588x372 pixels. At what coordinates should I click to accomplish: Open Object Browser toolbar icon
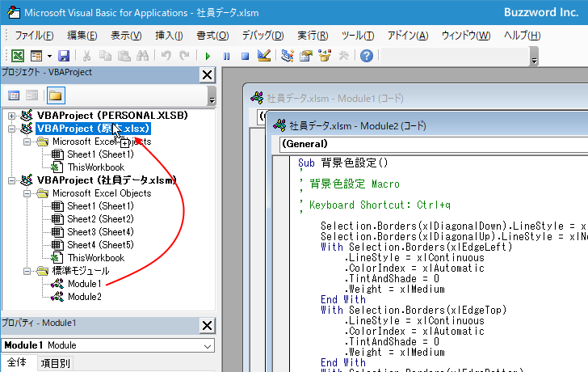click(325, 56)
